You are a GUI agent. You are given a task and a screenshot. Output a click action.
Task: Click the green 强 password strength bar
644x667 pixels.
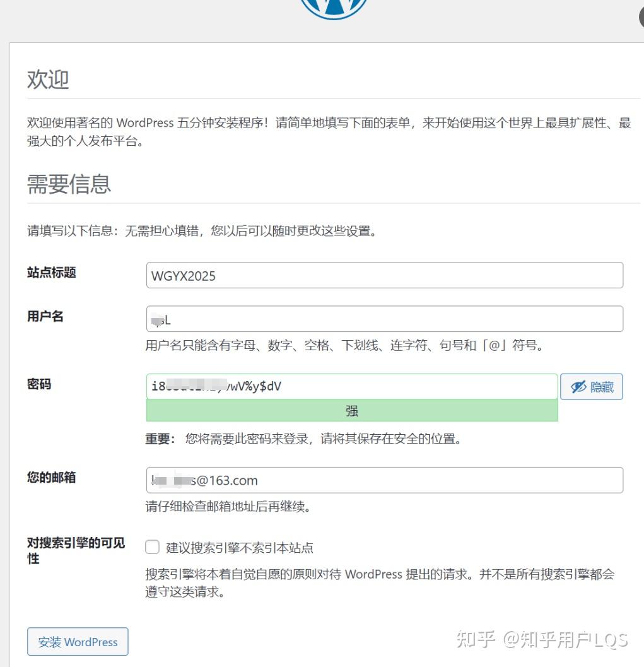pos(352,411)
